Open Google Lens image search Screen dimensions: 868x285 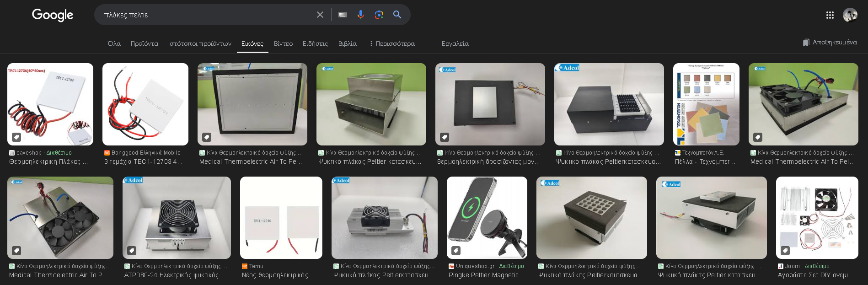pos(379,15)
